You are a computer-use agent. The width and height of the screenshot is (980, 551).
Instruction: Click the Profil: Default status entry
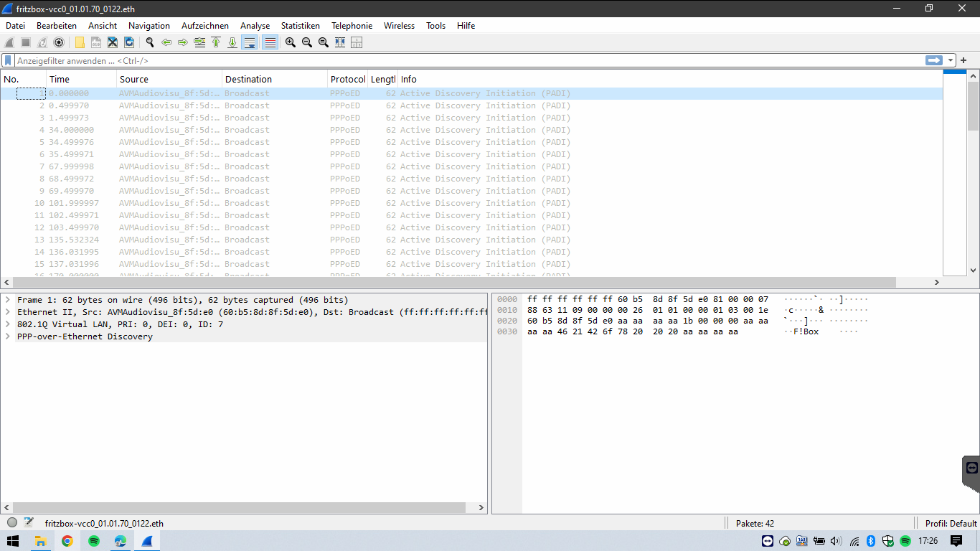pyautogui.click(x=951, y=524)
